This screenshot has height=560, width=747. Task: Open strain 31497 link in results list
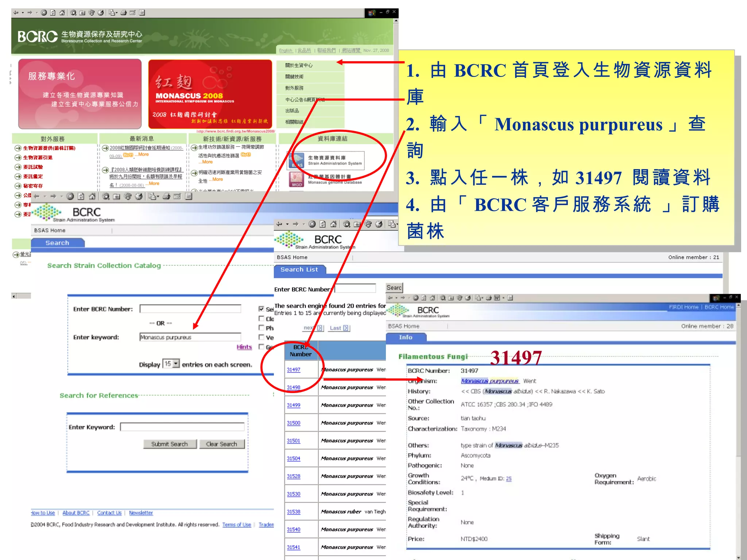[x=294, y=370]
